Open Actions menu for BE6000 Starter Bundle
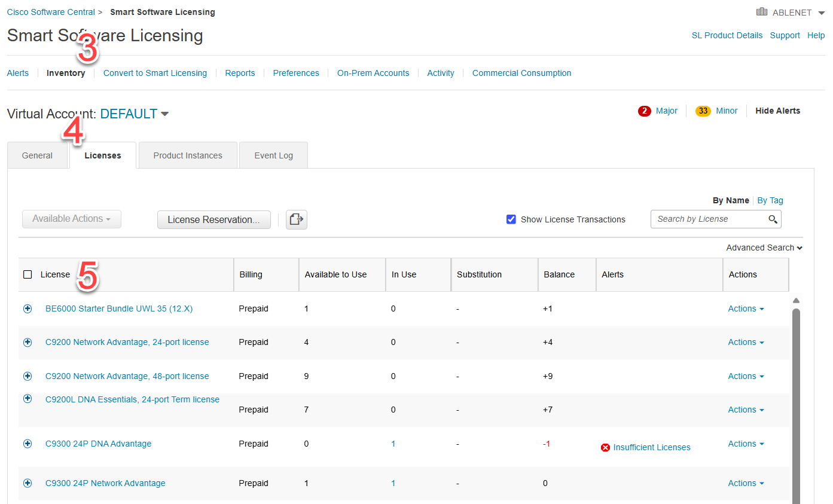Image resolution: width=833 pixels, height=504 pixels. pyautogui.click(x=746, y=308)
